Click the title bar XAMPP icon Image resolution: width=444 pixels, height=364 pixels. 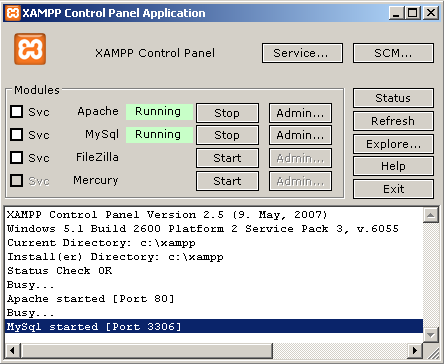click(x=13, y=13)
